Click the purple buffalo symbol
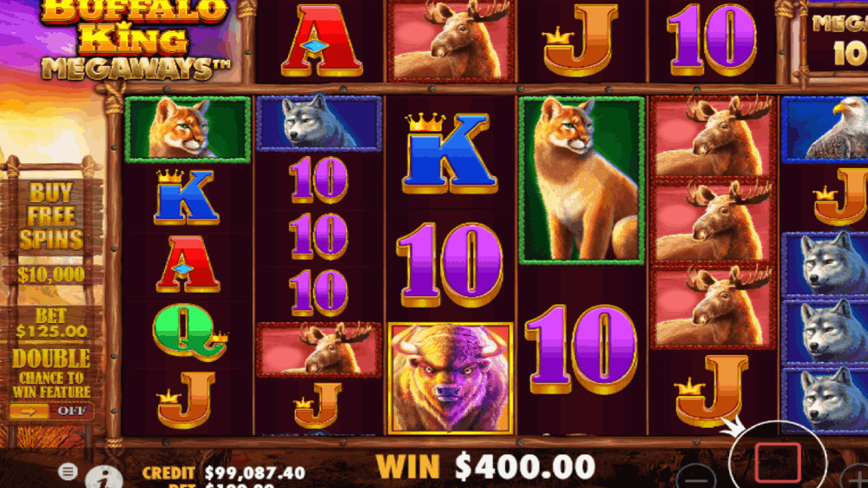The height and width of the screenshot is (488, 868). tap(450, 378)
